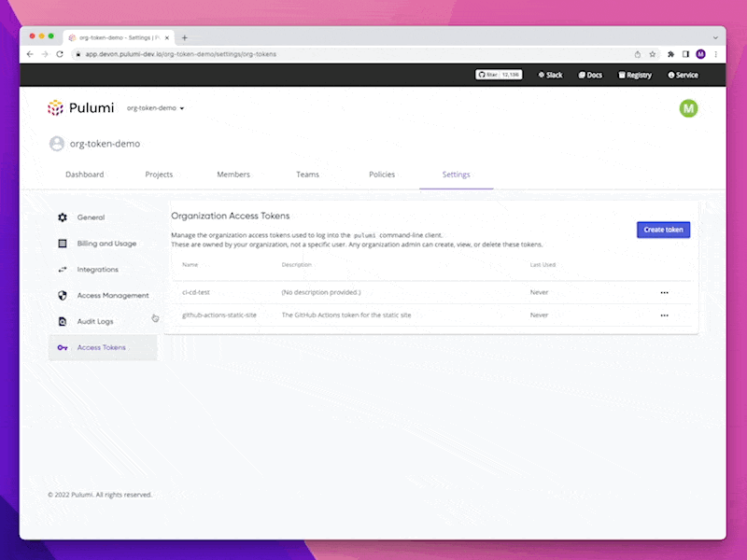This screenshot has width=747, height=560.
Task: Open Chrome profile avatar M
Action: [x=701, y=54]
